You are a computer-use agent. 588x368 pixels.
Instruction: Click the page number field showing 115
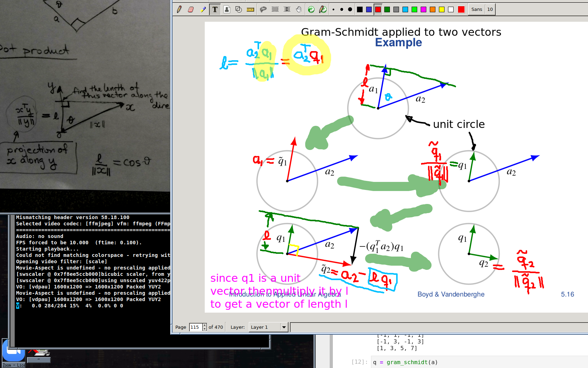(x=195, y=327)
